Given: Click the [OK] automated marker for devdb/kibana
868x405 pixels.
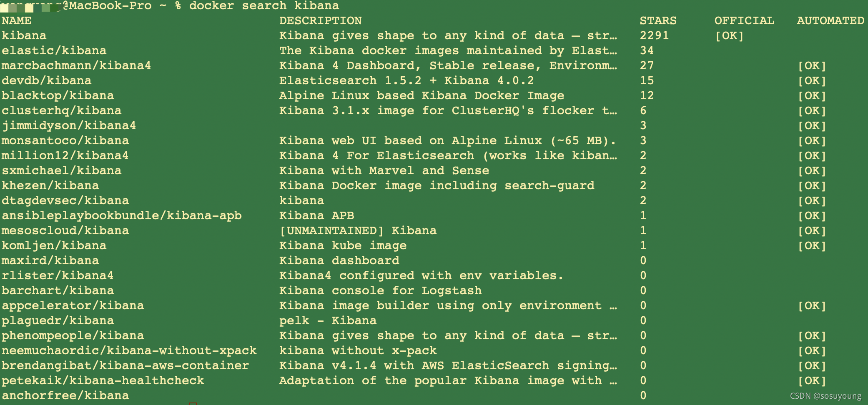Looking at the screenshot, I should pos(812,81).
